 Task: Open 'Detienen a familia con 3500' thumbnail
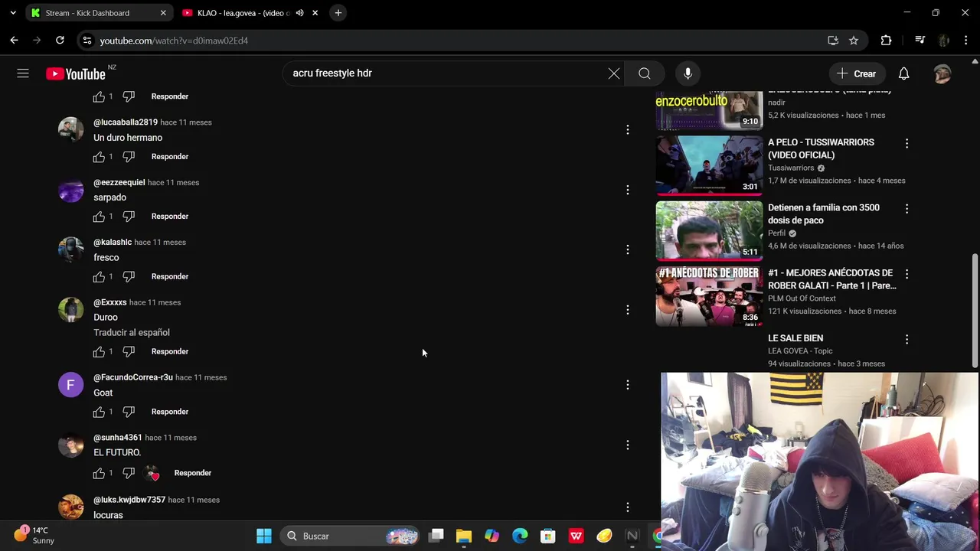(x=709, y=230)
